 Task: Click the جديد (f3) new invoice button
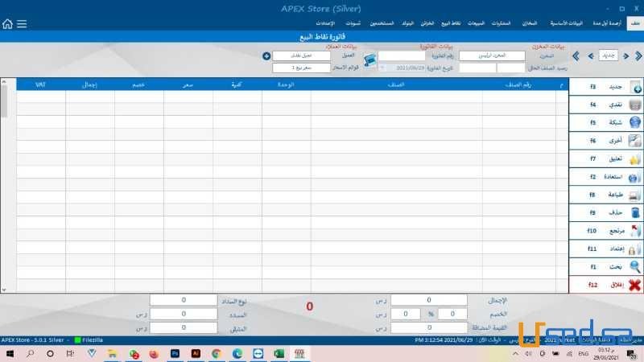tap(605, 87)
